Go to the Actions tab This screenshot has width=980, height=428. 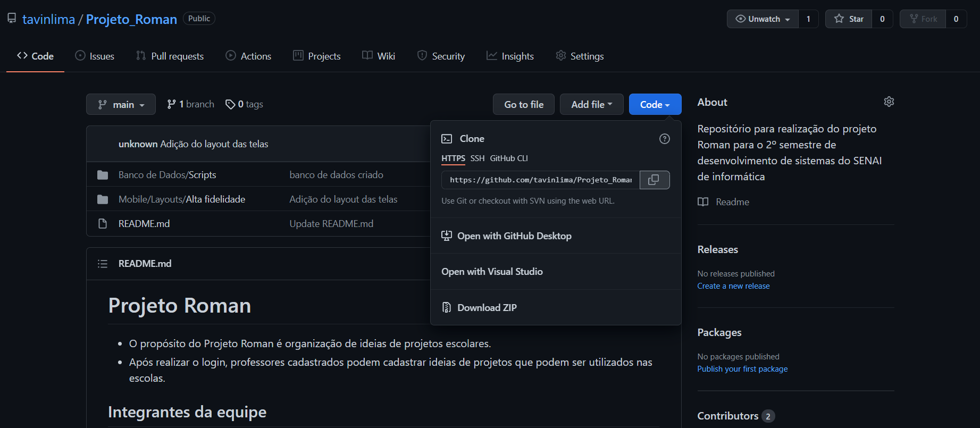pyautogui.click(x=248, y=56)
